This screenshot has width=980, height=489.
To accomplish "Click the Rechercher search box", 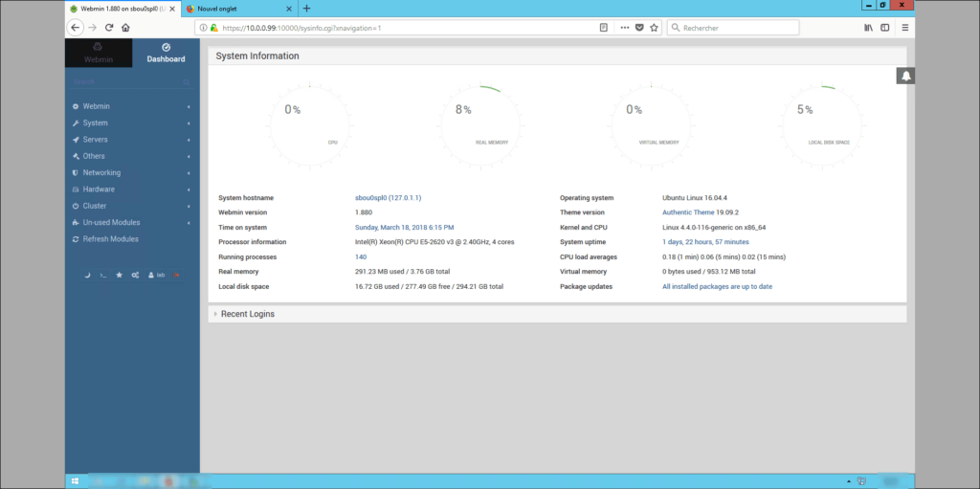I will tap(733, 28).
